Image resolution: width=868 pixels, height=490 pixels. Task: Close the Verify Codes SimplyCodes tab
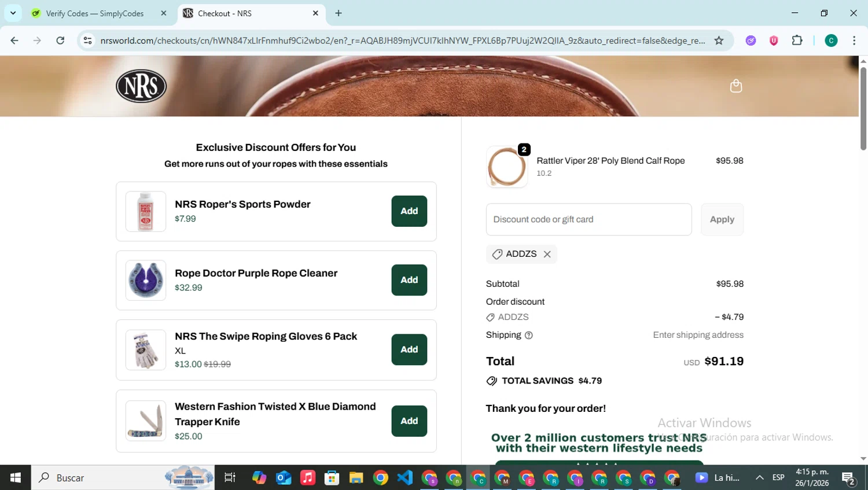pos(164,13)
